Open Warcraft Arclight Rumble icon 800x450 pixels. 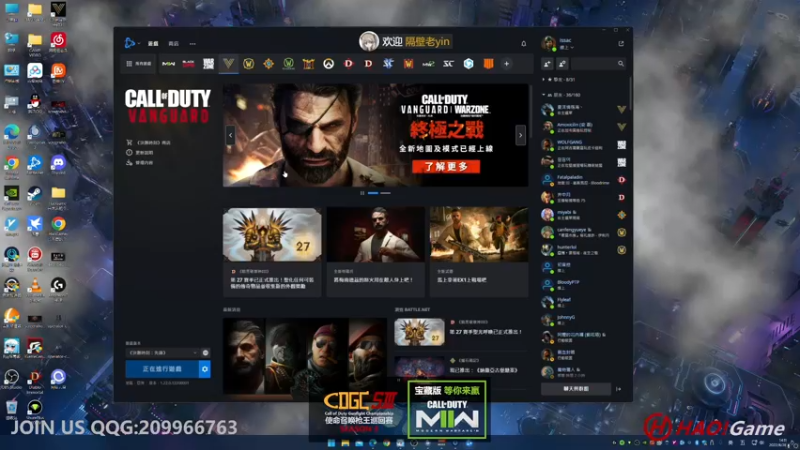pos(308,64)
